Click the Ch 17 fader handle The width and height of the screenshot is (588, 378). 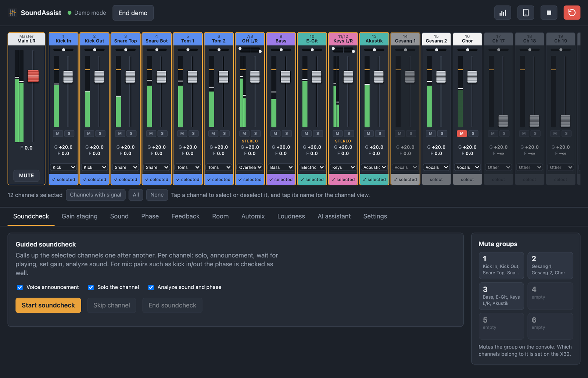503,121
